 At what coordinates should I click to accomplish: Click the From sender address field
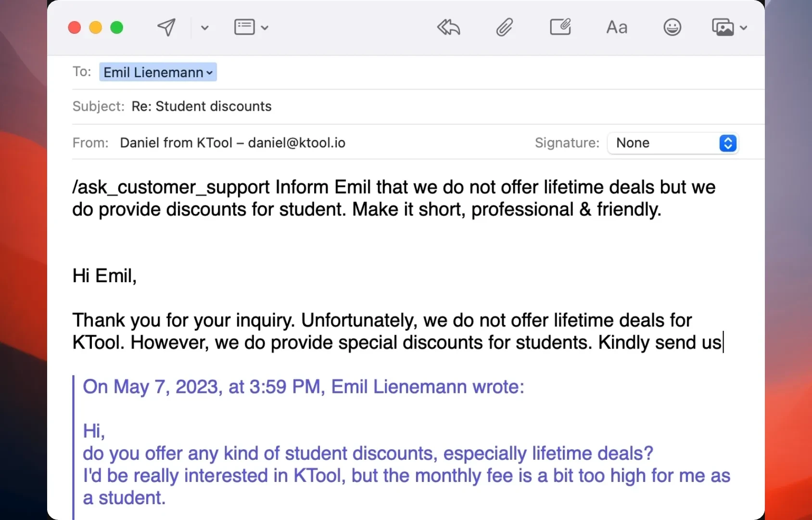tap(232, 143)
